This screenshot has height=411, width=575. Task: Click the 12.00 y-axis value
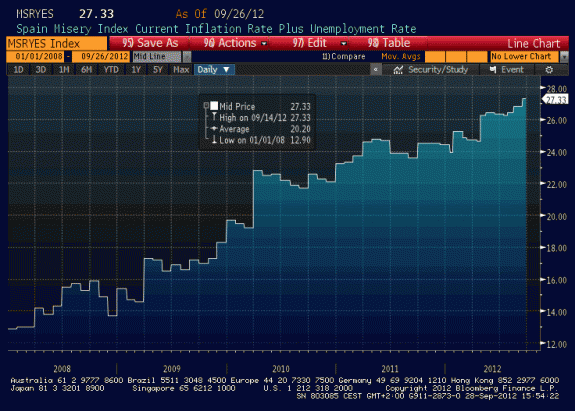pyautogui.click(x=557, y=345)
